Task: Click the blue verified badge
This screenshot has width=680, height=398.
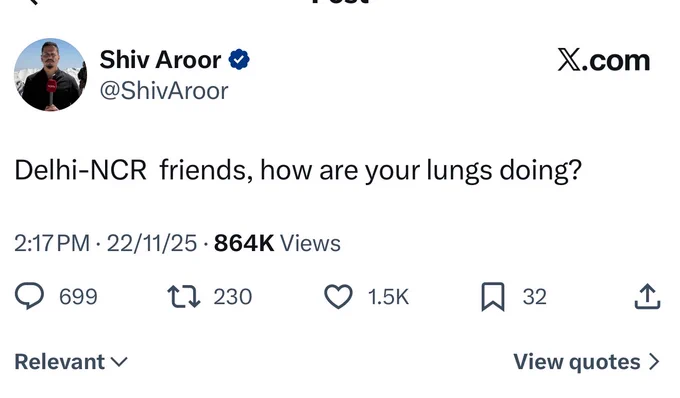Action: click(239, 59)
